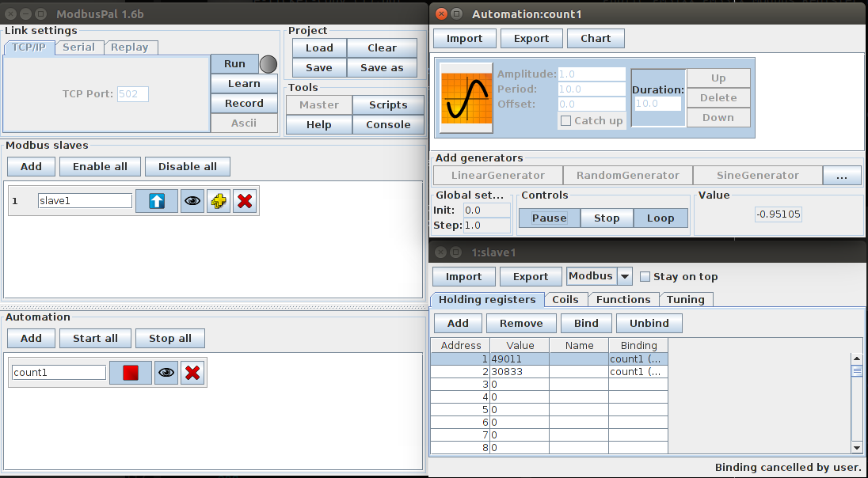Show count1 automation with eye icon
This screenshot has height=478, width=868.
click(x=166, y=373)
